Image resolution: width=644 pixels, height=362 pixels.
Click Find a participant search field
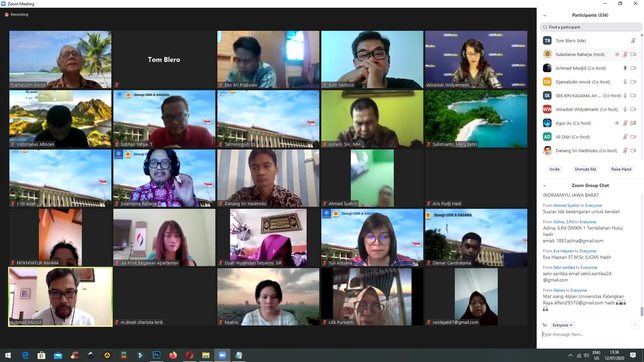click(x=590, y=27)
